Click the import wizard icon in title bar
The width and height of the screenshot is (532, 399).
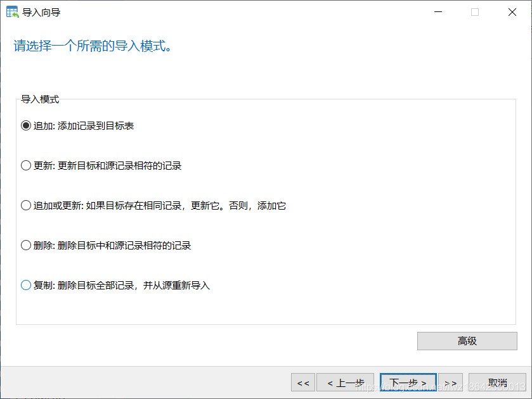[x=12, y=12]
